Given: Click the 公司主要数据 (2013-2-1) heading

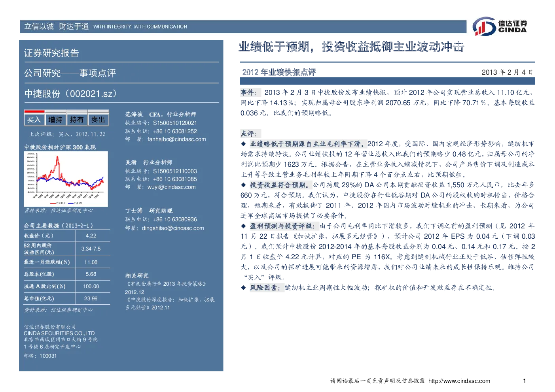Looking at the screenshot, I should point(58,226).
